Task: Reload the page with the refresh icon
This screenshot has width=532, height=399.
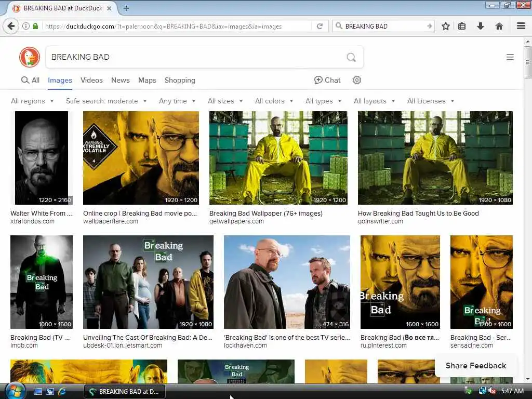Action: click(x=320, y=26)
